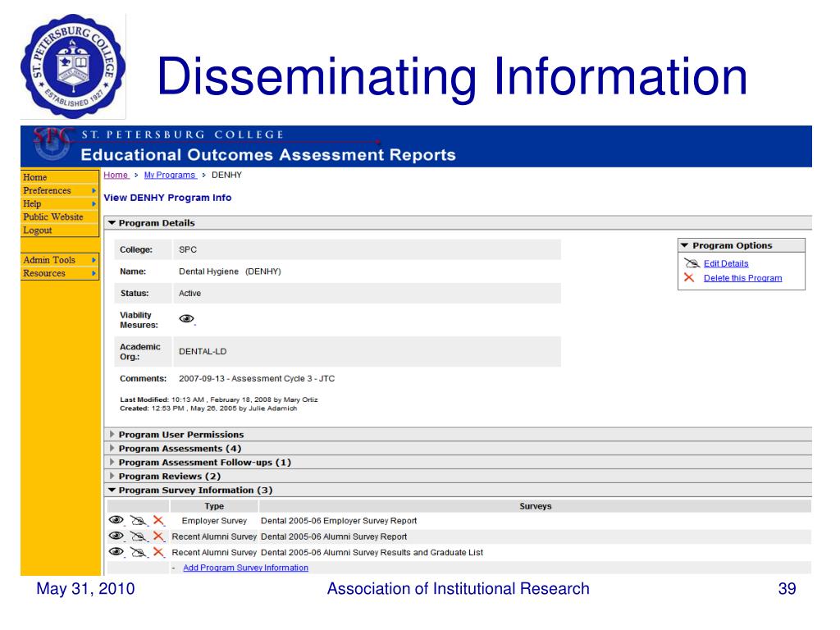
Task: Click the SPC college value
Action: click(x=188, y=249)
